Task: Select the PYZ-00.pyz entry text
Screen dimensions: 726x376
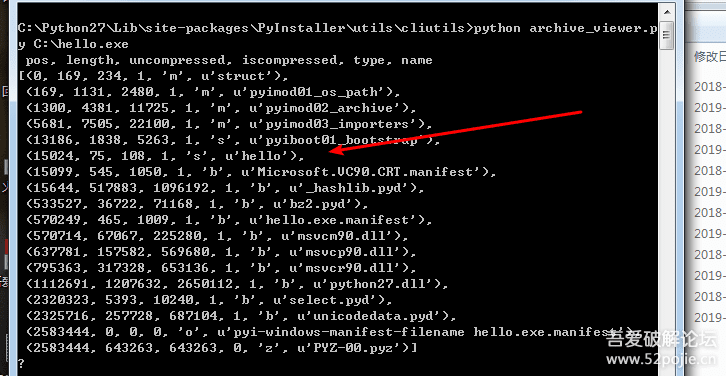Action: tap(344, 348)
